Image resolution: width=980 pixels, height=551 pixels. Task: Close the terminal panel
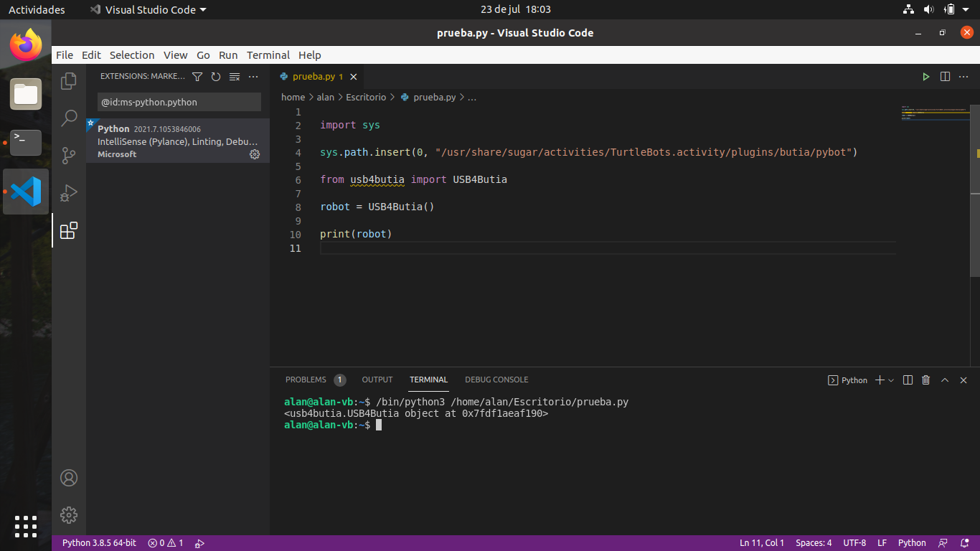pyautogui.click(x=963, y=380)
